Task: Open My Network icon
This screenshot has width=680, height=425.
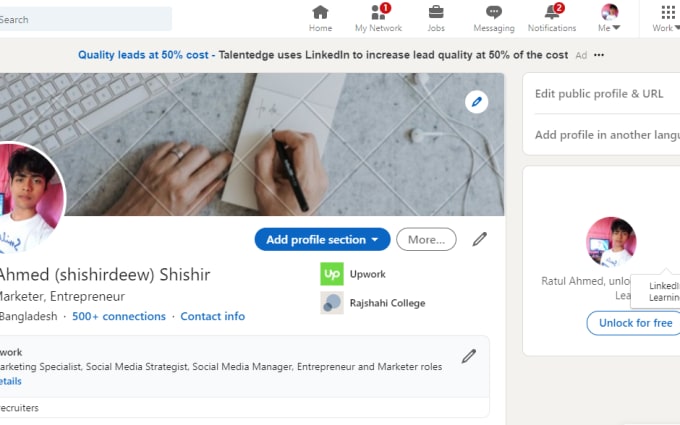Action: coord(378,13)
